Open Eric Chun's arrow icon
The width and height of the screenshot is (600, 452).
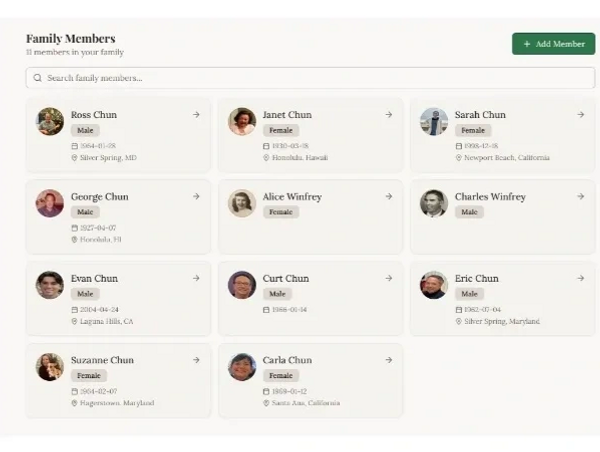(x=580, y=279)
